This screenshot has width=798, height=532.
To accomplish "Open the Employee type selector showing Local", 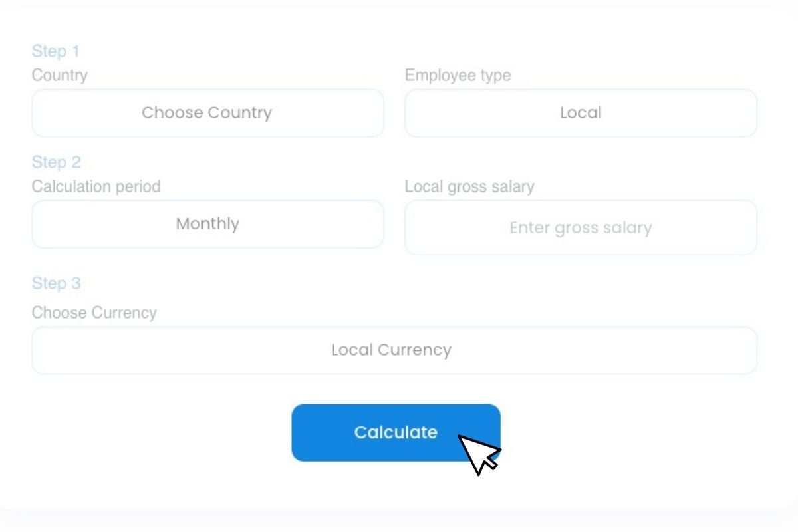I will pos(581,113).
